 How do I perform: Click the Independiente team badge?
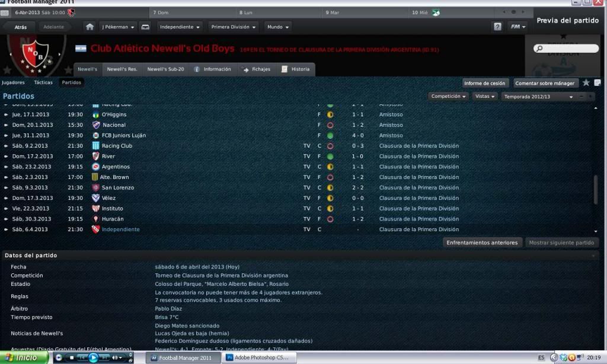click(95, 229)
